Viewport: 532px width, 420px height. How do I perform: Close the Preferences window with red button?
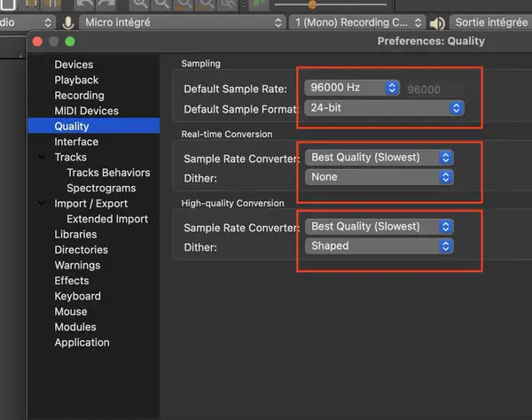click(37, 42)
